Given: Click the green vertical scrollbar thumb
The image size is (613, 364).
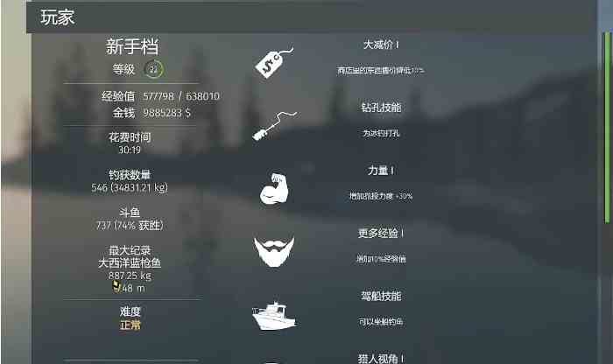Looking at the screenshot, I should coord(607,127).
